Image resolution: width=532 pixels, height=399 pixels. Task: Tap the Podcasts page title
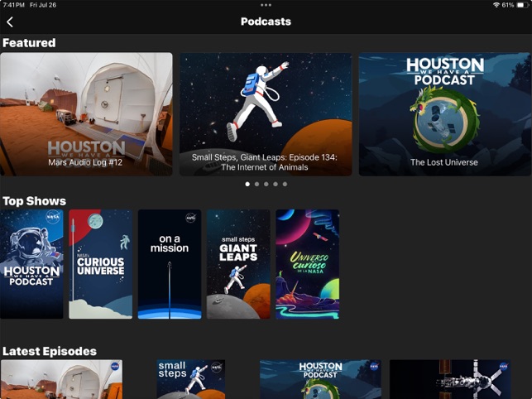pyautogui.click(x=266, y=22)
